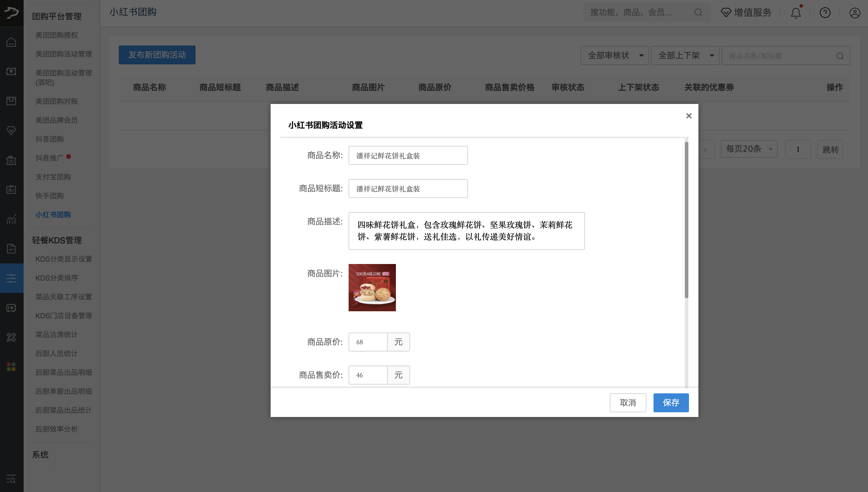
Task: Save the group-buy activity settings
Action: [x=671, y=403]
